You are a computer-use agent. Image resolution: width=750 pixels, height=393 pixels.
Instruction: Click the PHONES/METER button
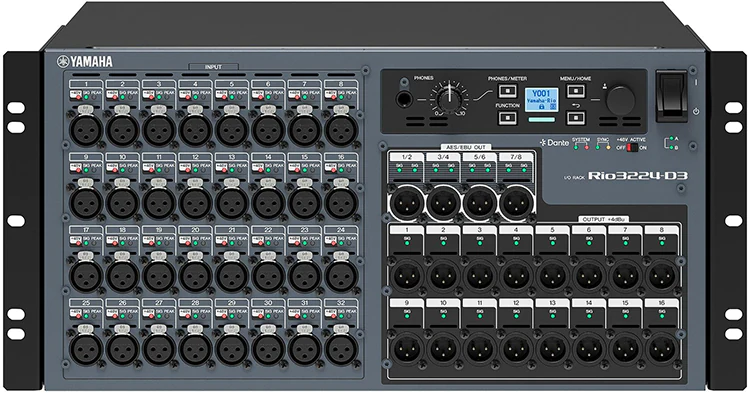[x=507, y=91]
